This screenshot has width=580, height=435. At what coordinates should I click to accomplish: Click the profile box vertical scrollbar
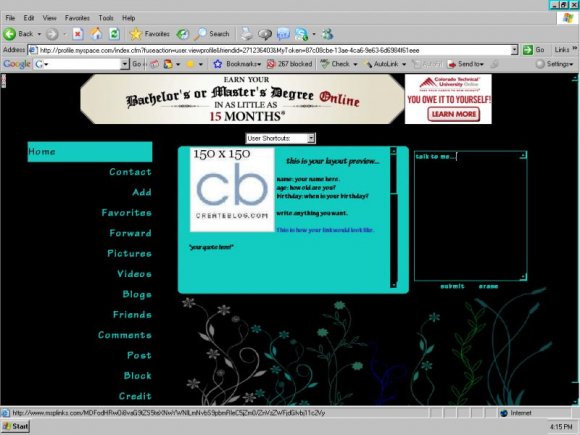(394, 217)
